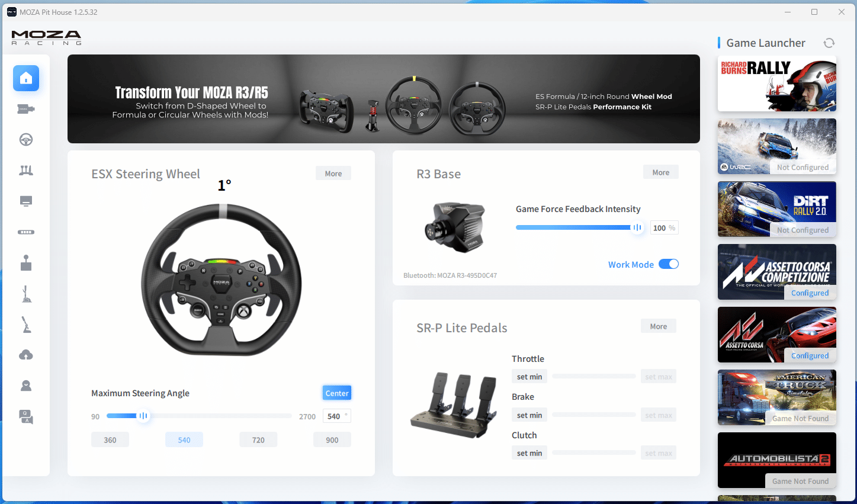Viewport: 857px width, 504px height.
Task: Open the Home page in sidebar
Action: [x=26, y=78]
